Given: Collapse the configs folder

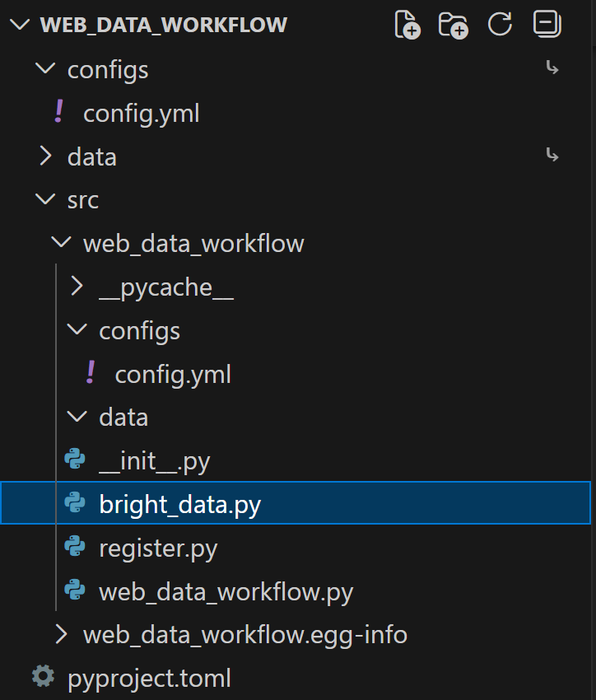Looking at the screenshot, I should [x=46, y=69].
